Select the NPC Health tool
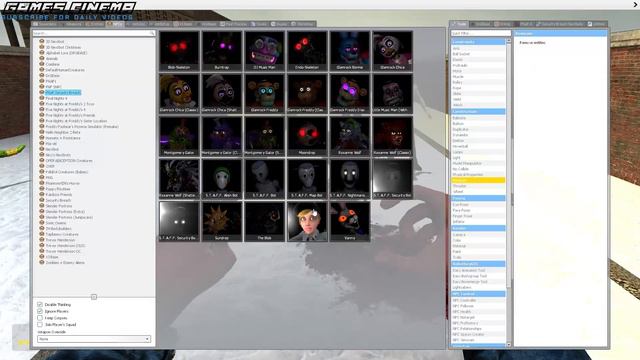This screenshot has width=640, height=360. click(x=478, y=311)
